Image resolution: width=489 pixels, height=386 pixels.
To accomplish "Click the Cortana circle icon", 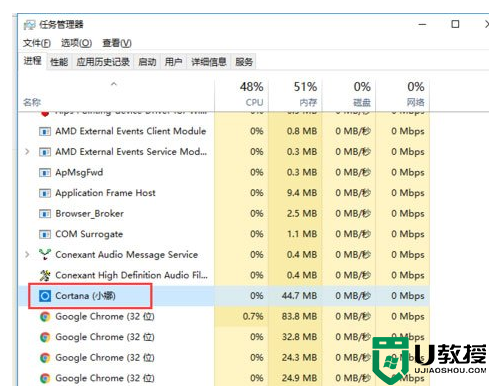I will (45, 296).
